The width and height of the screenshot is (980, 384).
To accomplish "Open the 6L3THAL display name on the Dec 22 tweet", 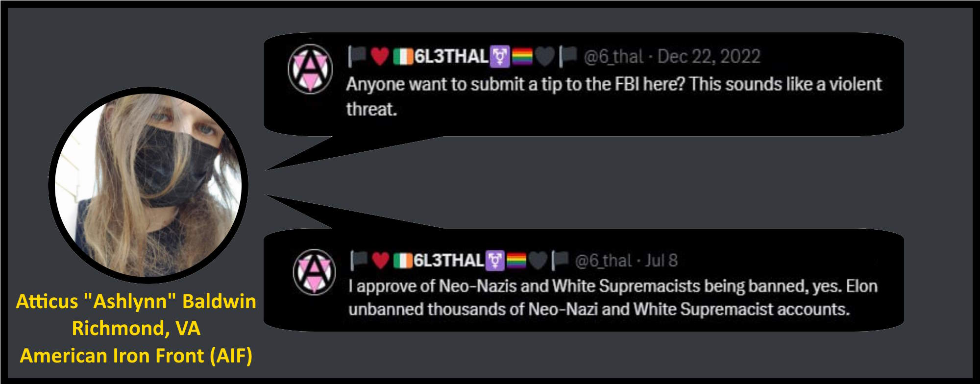I will (451, 56).
